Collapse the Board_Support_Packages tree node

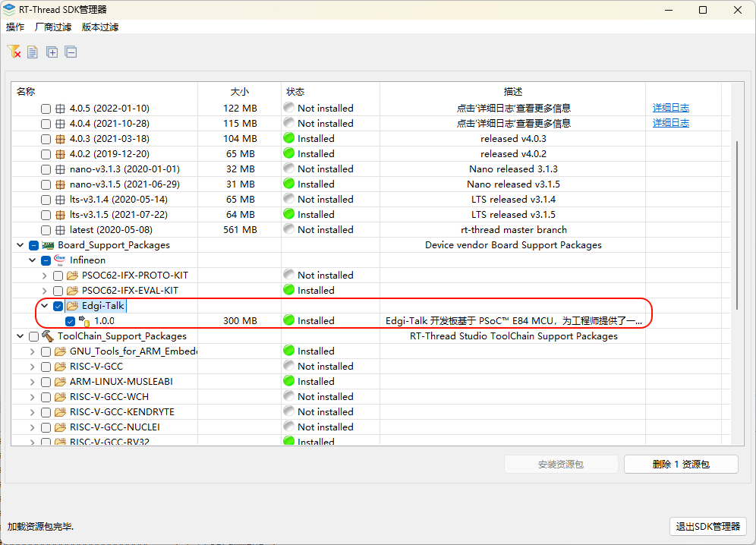[x=20, y=244]
